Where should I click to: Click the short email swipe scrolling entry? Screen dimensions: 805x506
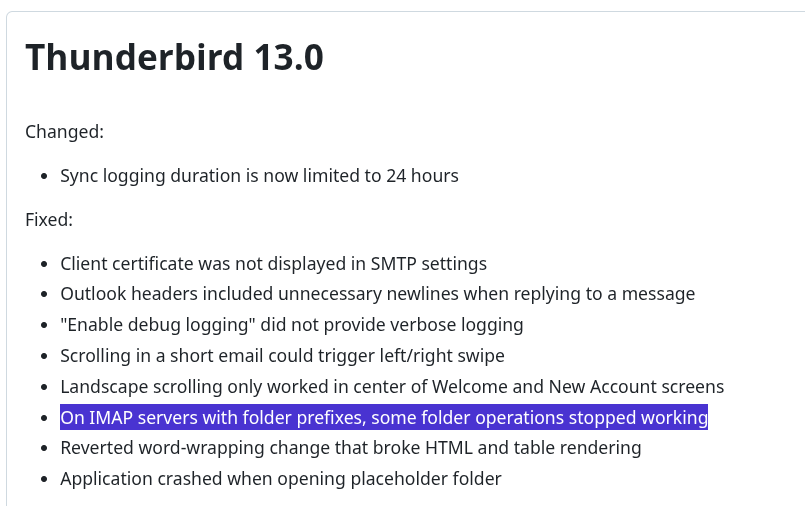point(282,356)
